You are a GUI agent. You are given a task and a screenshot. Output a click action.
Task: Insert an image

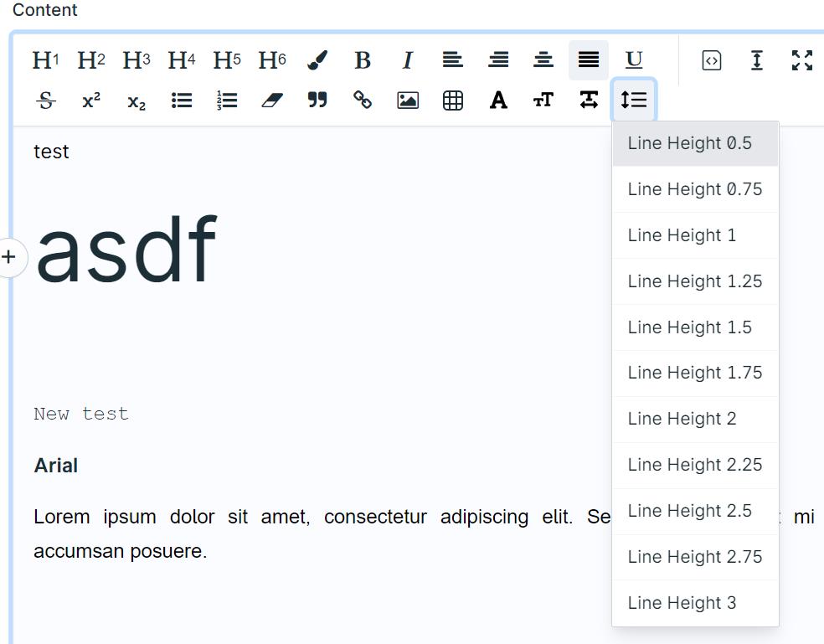408,100
